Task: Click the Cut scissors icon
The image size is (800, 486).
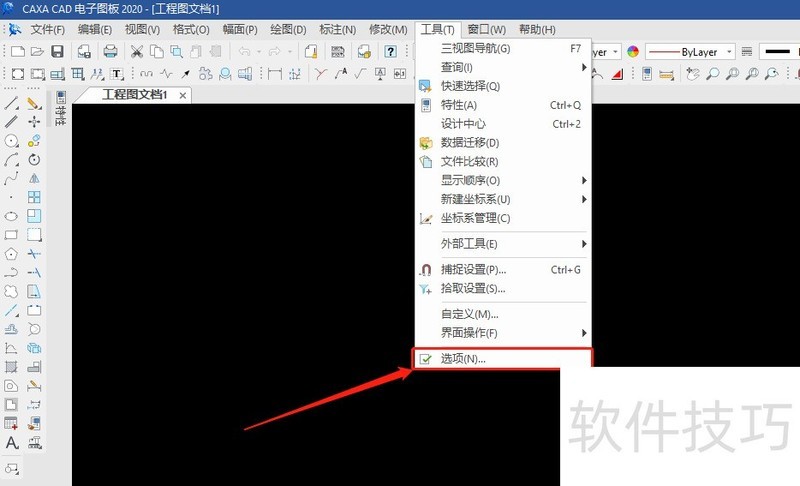Action: tap(136, 52)
